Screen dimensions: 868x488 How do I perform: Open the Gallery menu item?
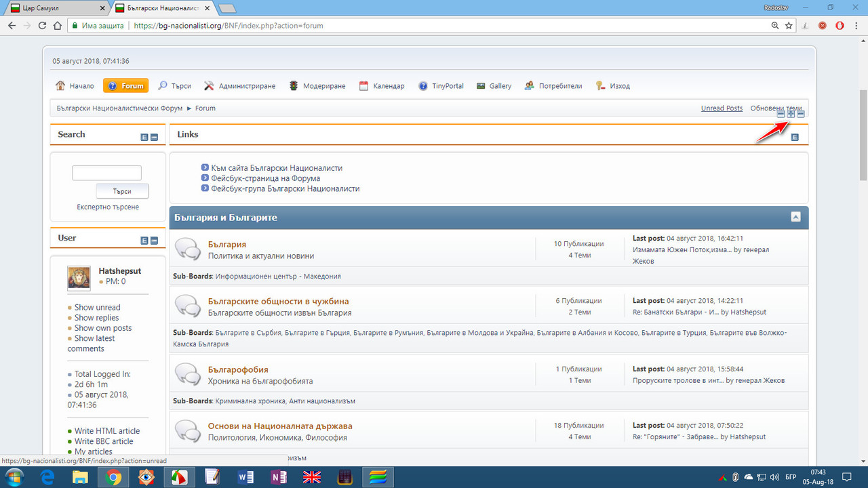(x=494, y=86)
